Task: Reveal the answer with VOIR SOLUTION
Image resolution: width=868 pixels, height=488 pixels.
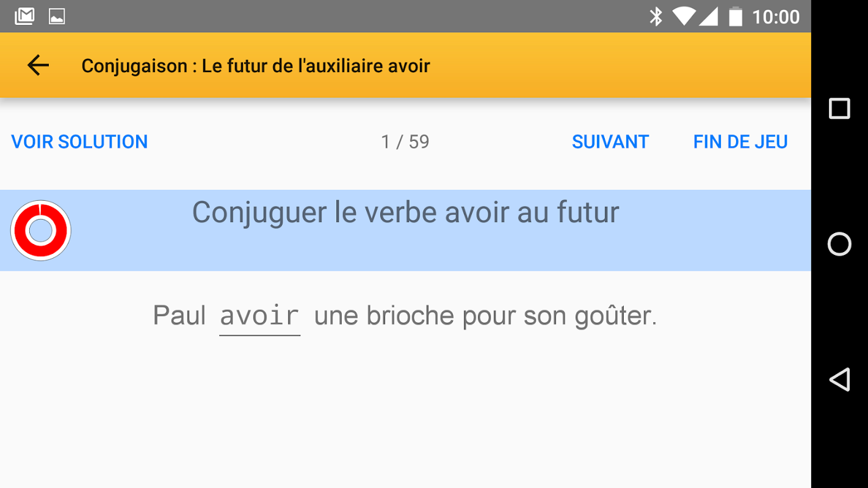Action: point(79,142)
